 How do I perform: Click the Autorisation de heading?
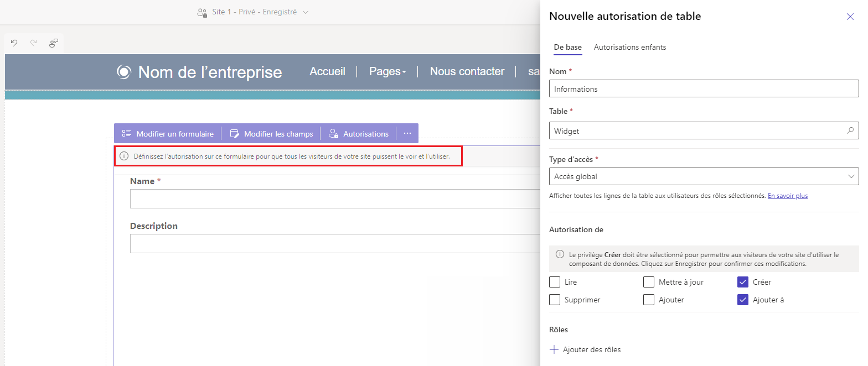click(x=576, y=229)
